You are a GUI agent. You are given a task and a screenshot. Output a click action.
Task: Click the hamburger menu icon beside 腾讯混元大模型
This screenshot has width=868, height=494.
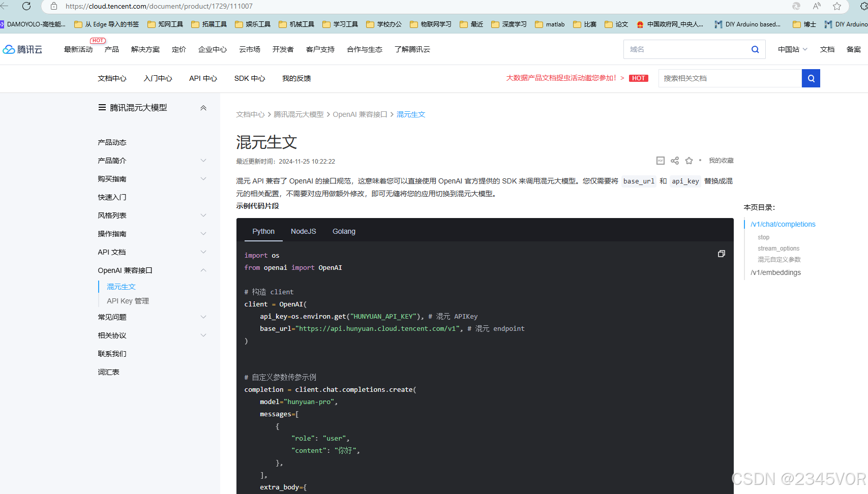coord(102,108)
